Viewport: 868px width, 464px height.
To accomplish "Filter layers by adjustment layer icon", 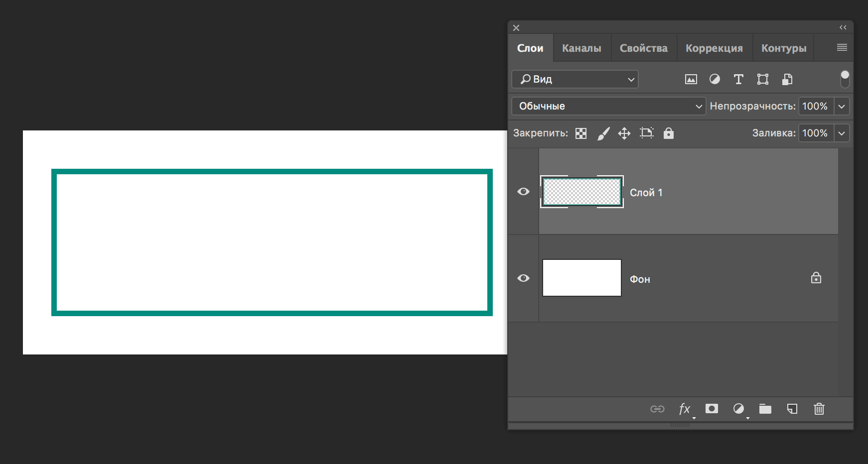I will click(715, 79).
